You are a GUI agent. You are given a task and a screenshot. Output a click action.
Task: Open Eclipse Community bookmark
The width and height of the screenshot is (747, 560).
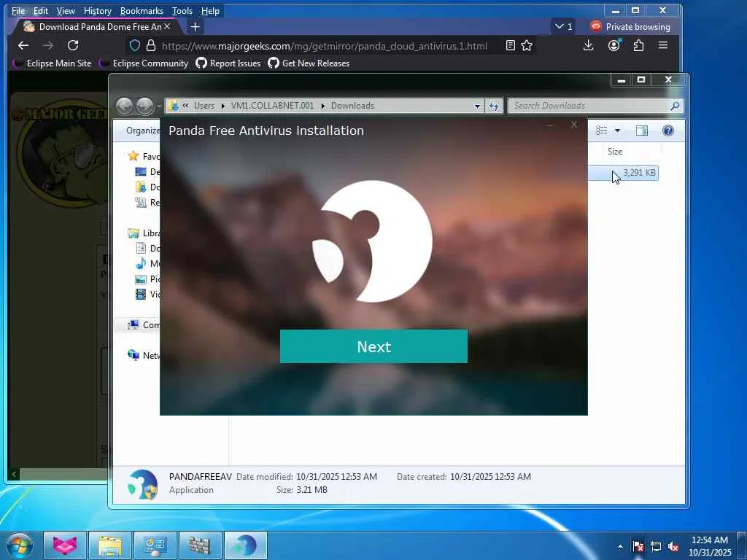[144, 63]
